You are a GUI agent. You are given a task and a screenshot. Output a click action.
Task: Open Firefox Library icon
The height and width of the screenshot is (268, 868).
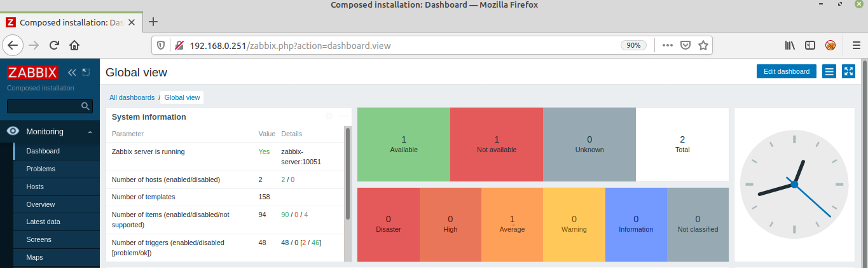click(x=790, y=45)
